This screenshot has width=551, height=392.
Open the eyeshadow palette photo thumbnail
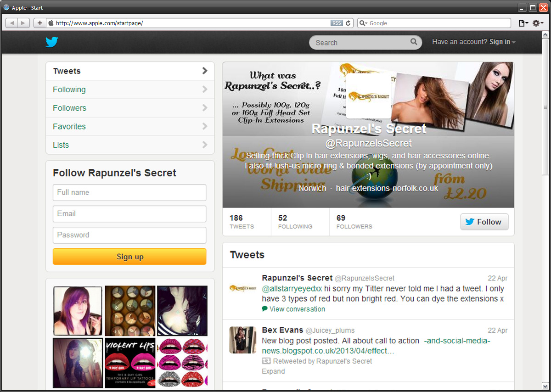pos(130,311)
